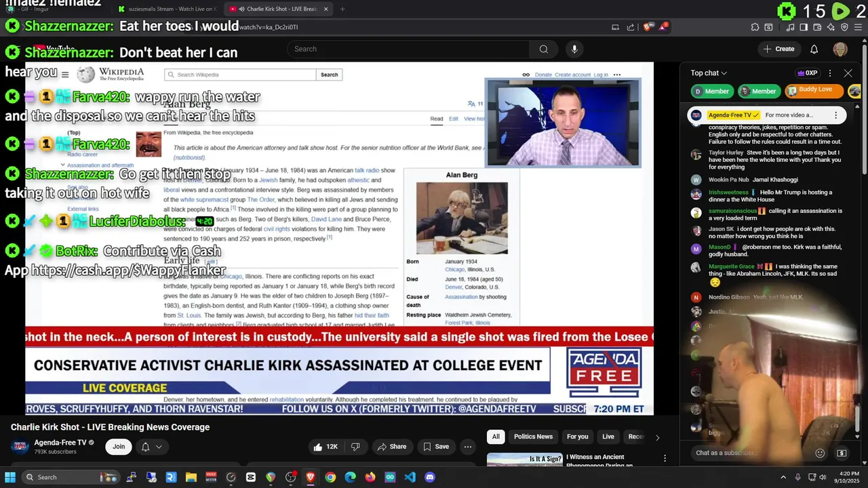Open Firefox from the taskbar
Viewport: 868px width, 488px height.
click(370, 477)
